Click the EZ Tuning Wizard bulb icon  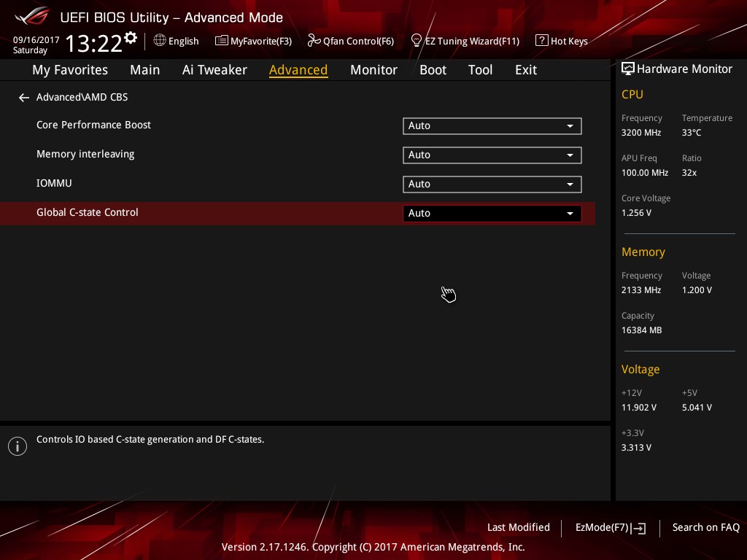coord(417,41)
